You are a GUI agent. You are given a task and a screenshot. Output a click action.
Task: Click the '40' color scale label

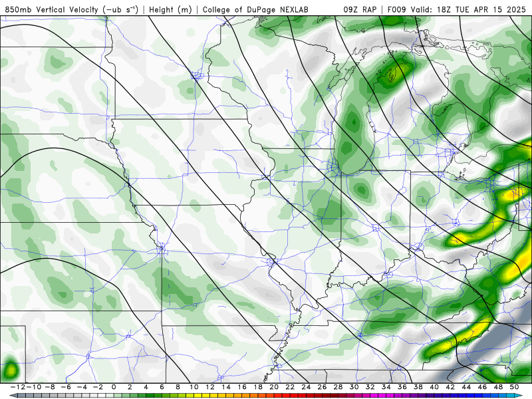tap(434, 387)
